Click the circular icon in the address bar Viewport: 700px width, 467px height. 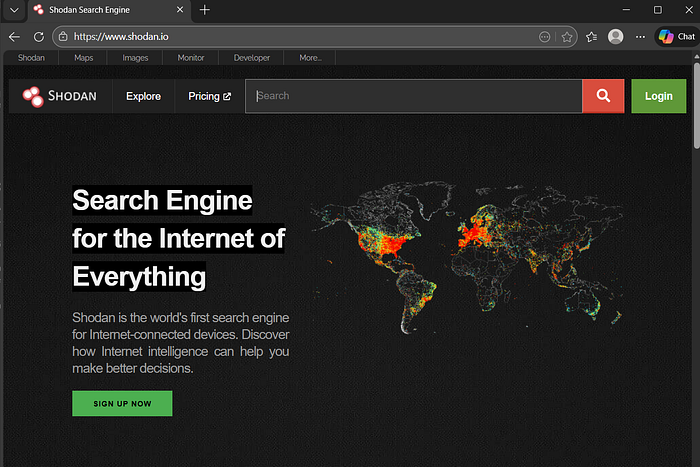click(544, 37)
